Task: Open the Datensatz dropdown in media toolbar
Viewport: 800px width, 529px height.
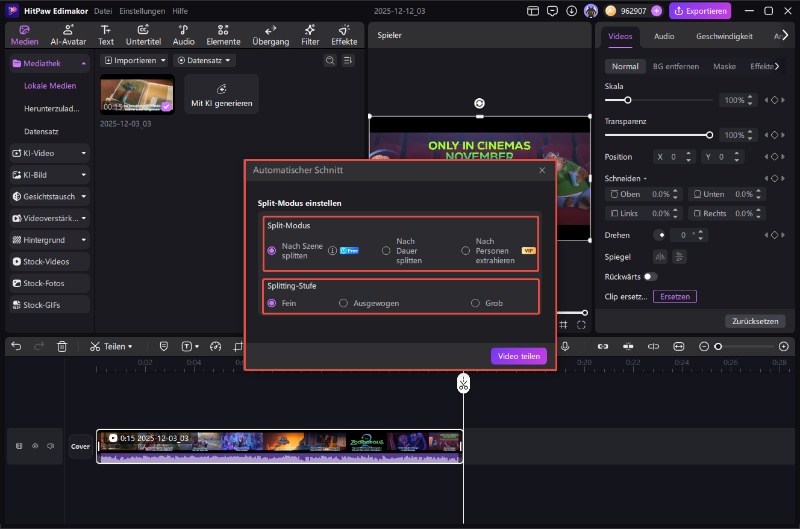Action: [204, 60]
